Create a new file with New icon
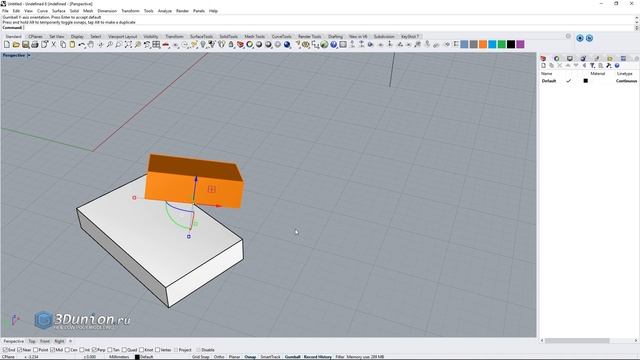Viewport: 640px width, 360px height. [7, 44]
